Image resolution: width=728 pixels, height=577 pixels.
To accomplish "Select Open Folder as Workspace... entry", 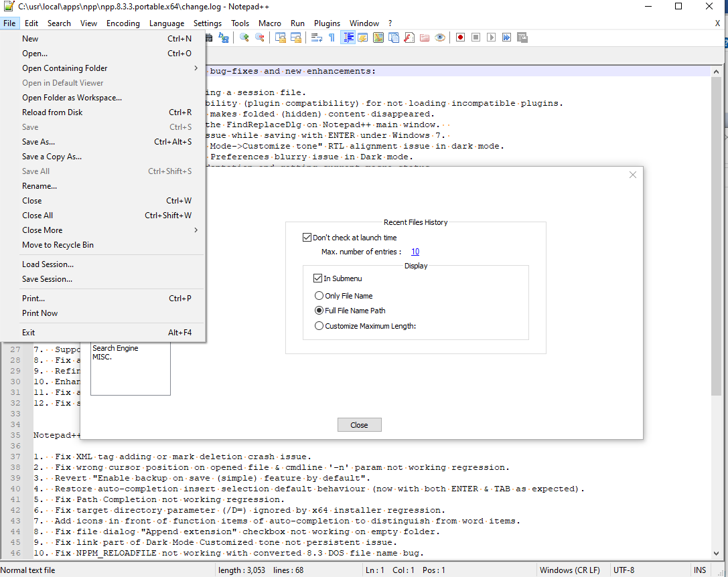I will pos(102,98).
